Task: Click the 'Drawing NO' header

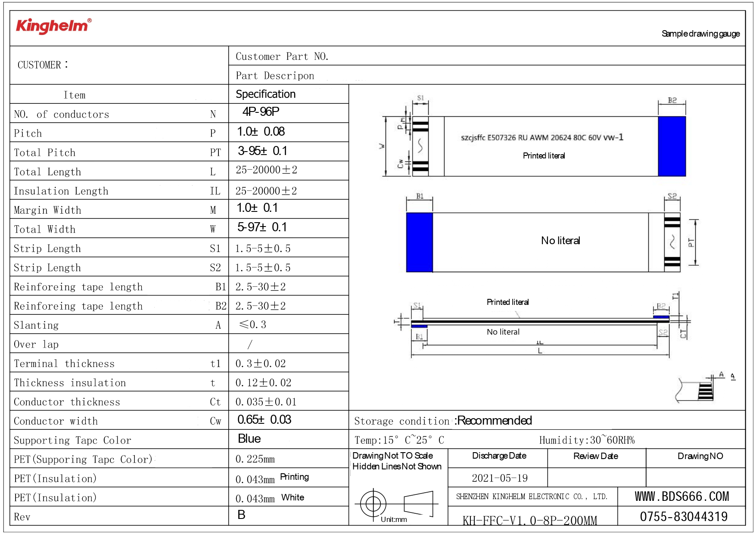Action: coord(700,456)
